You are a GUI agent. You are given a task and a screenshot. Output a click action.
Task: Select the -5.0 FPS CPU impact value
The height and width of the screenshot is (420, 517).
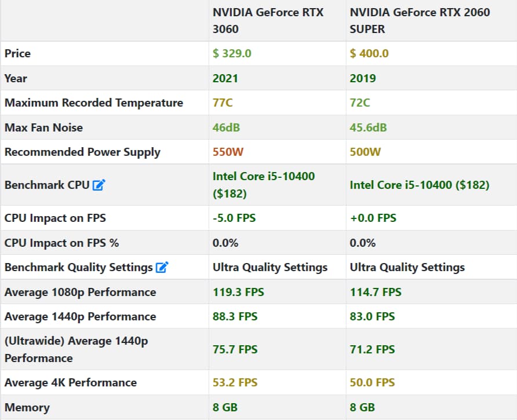pos(234,218)
